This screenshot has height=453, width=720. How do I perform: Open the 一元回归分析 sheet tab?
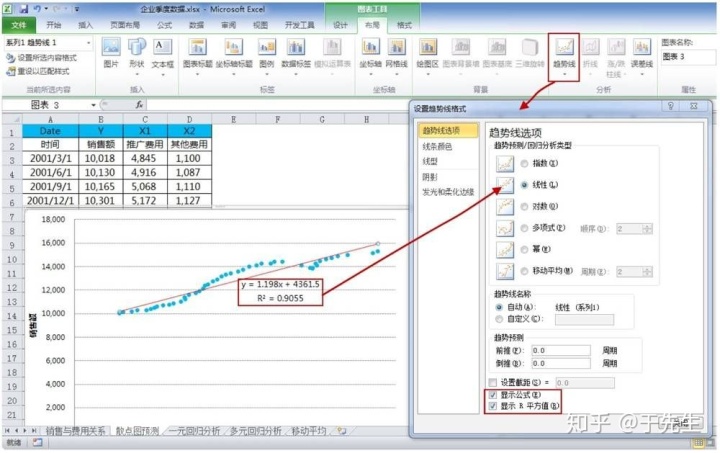[194, 431]
